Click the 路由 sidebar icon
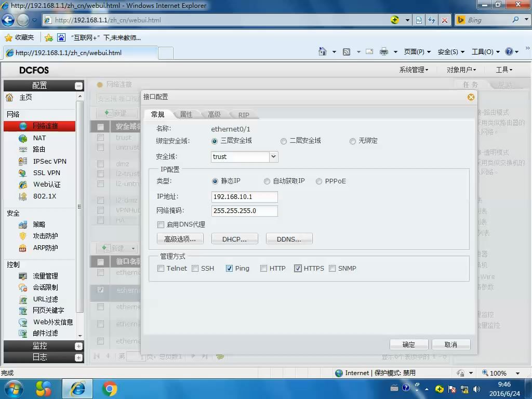The image size is (532, 399). 23,149
